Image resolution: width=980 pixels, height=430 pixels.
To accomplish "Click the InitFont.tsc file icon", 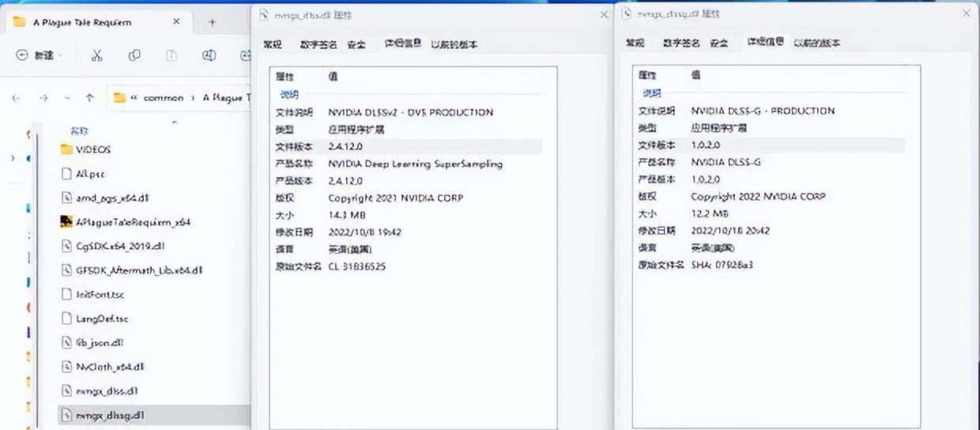I will point(67,294).
